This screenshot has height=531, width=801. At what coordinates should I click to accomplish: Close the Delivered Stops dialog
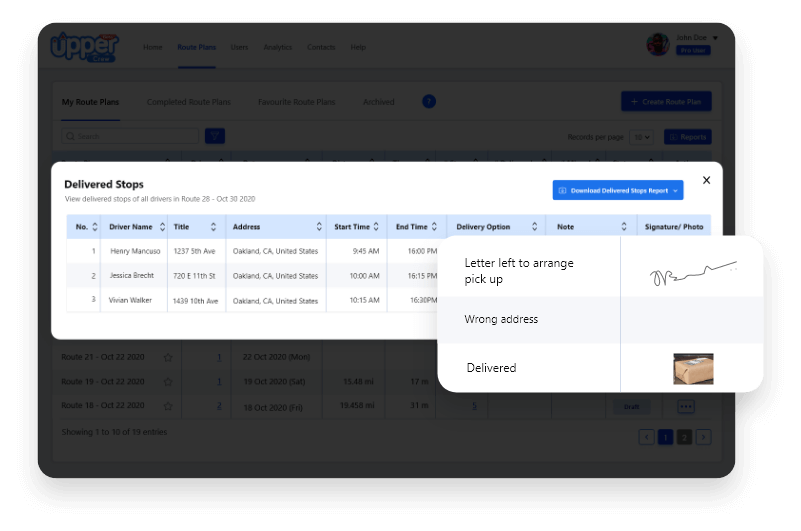pos(706,180)
